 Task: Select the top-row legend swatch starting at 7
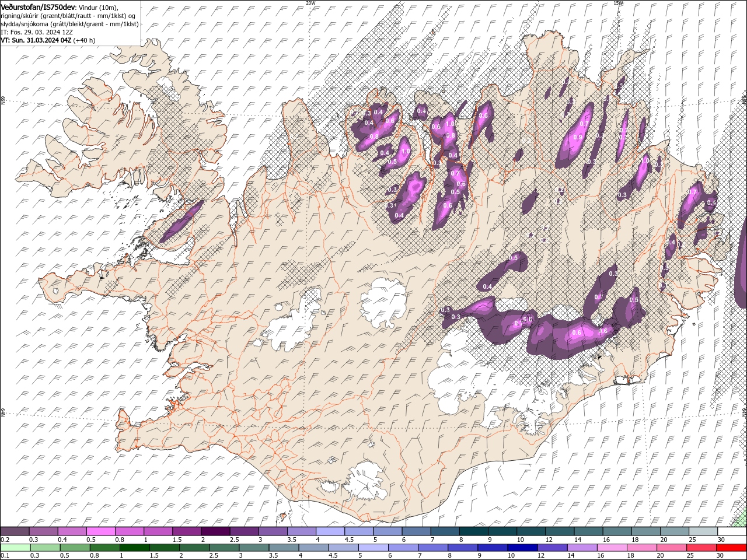point(445,531)
